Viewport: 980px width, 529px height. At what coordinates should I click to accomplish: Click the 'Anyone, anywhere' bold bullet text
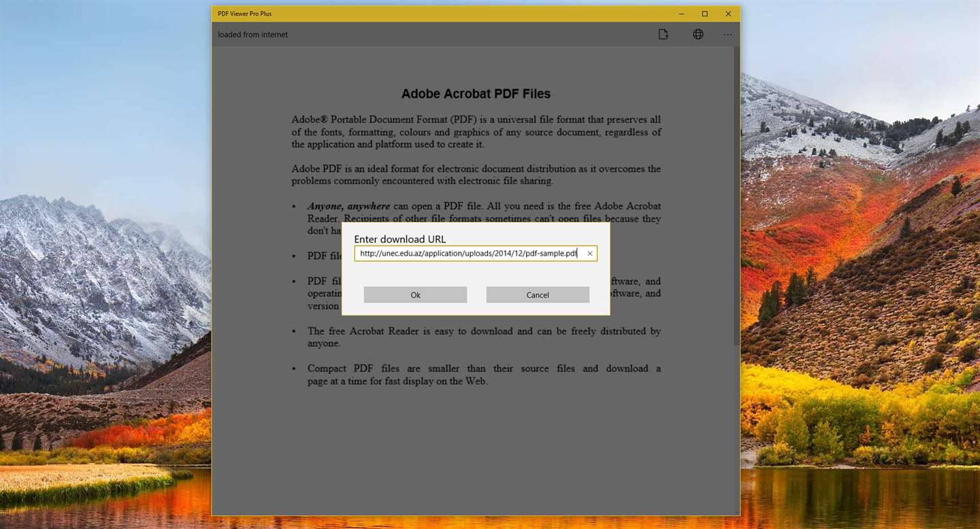[x=348, y=206]
